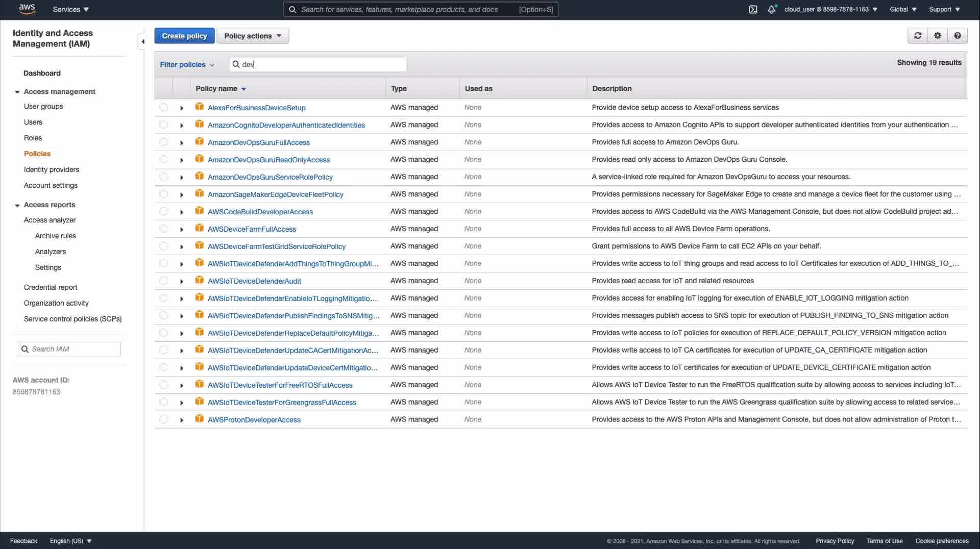
Task: Select AWSIoTDeviceTesterForFreeRTOSFullAccess radio button
Action: tap(163, 385)
